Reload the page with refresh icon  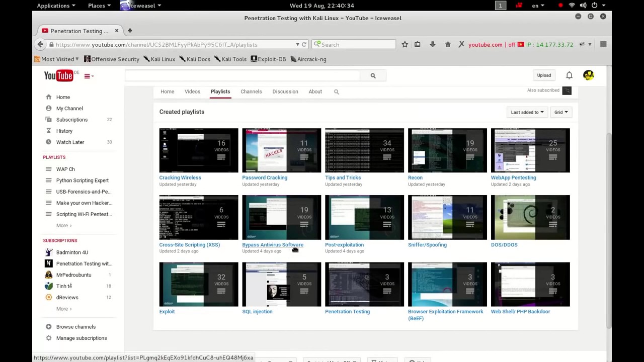(x=304, y=44)
